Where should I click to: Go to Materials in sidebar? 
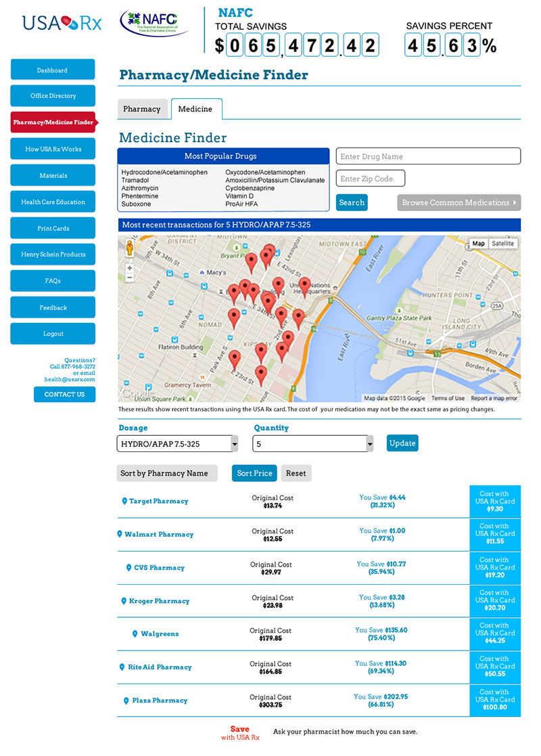click(53, 175)
